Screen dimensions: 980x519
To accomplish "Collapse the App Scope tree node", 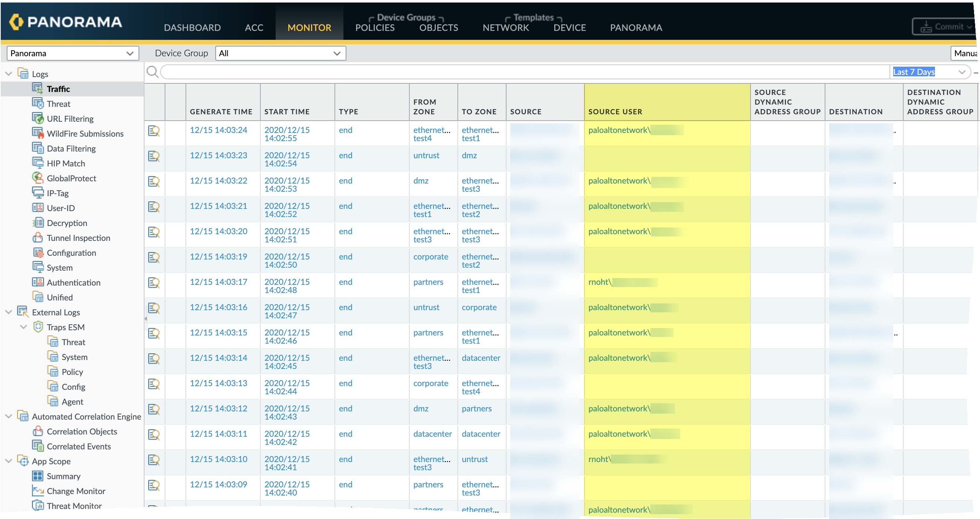I will coord(9,461).
